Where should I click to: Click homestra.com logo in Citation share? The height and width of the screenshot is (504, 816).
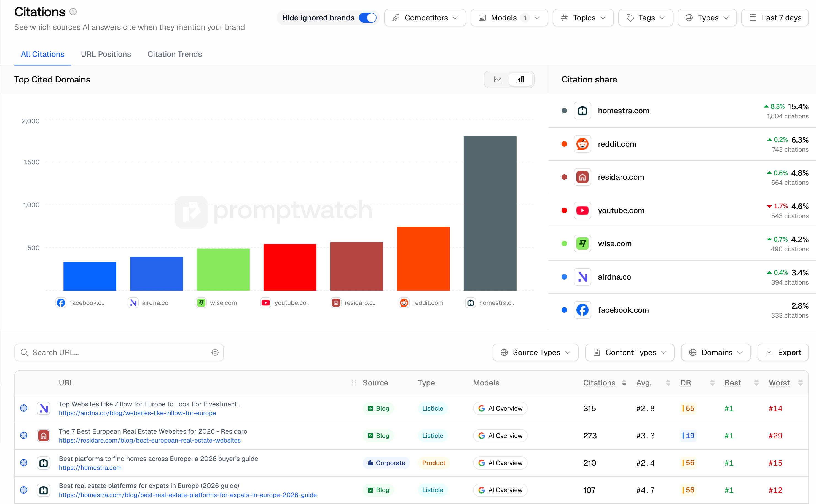point(582,111)
